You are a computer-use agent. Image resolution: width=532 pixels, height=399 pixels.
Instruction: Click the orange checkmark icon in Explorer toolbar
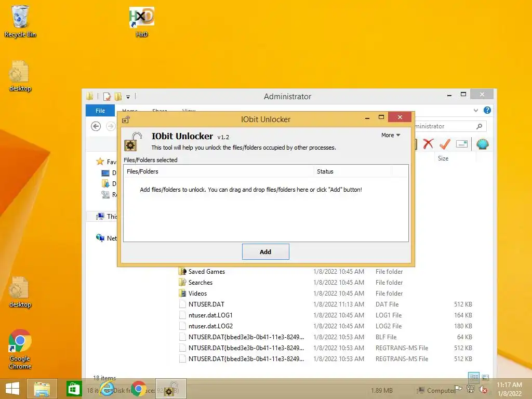tap(445, 144)
